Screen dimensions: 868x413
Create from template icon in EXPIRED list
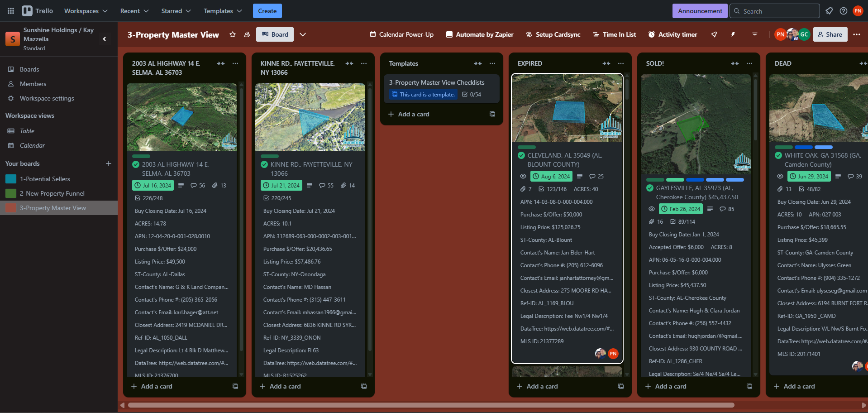[621, 386]
